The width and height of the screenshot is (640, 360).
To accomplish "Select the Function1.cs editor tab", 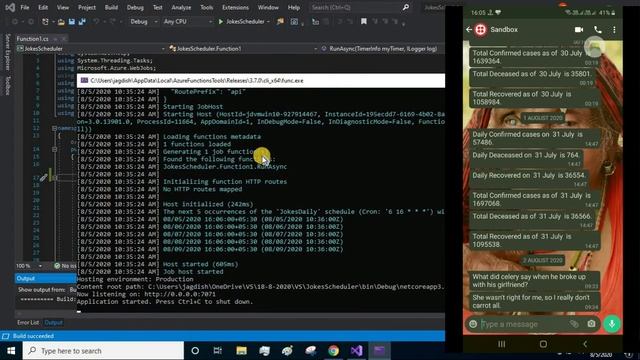I will coord(33,39).
